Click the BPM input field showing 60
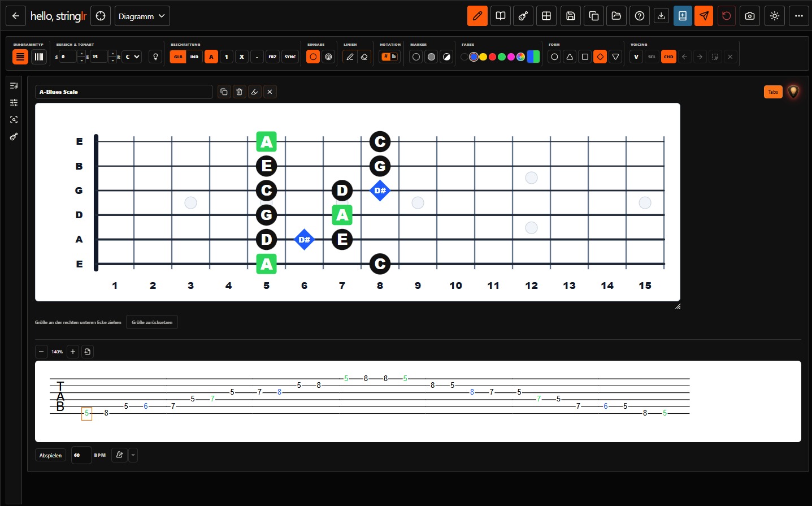The width and height of the screenshot is (812, 506). click(81, 455)
